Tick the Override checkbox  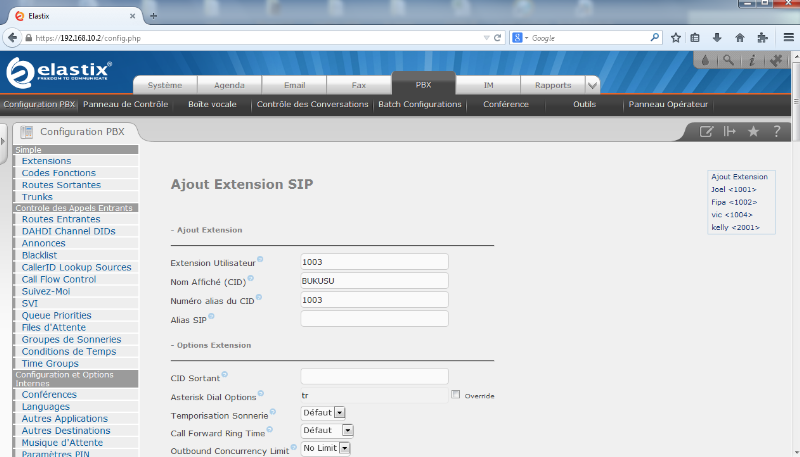[456, 394]
